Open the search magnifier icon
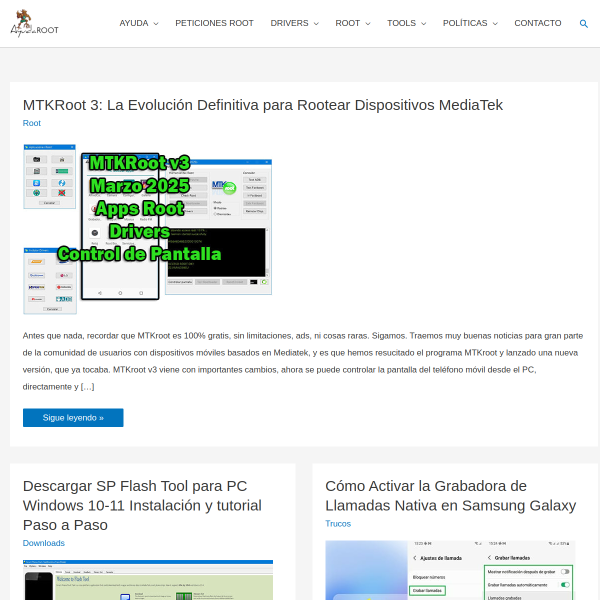The image size is (600, 600). click(x=584, y=24)
